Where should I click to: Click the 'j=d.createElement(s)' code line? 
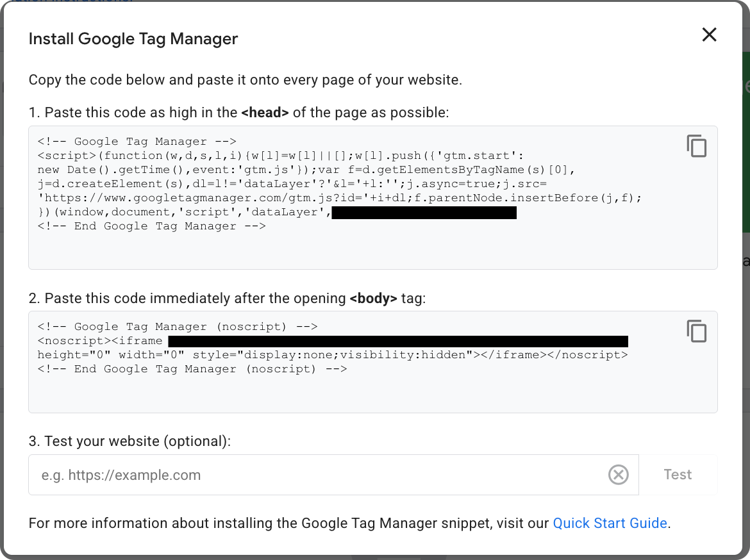[292, 184]
